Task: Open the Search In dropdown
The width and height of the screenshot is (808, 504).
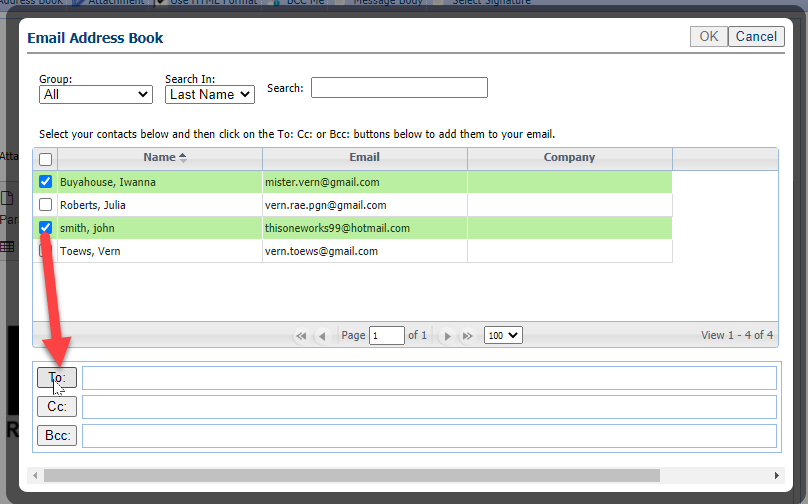Action: 210,94
